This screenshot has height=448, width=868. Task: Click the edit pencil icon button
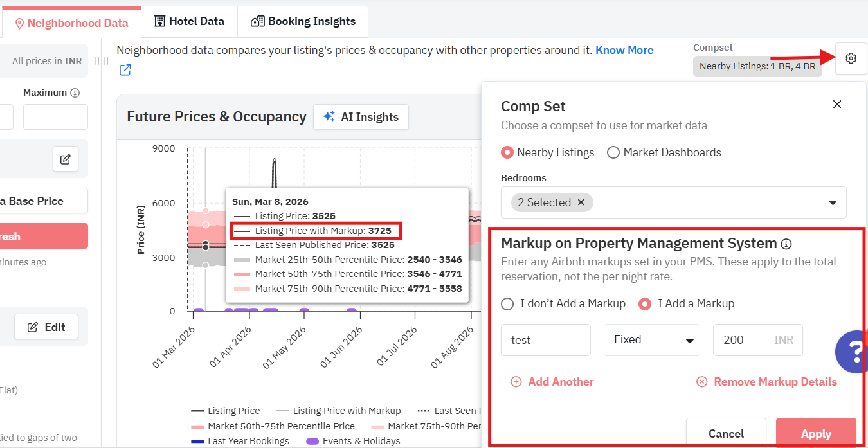click(66, 159)
